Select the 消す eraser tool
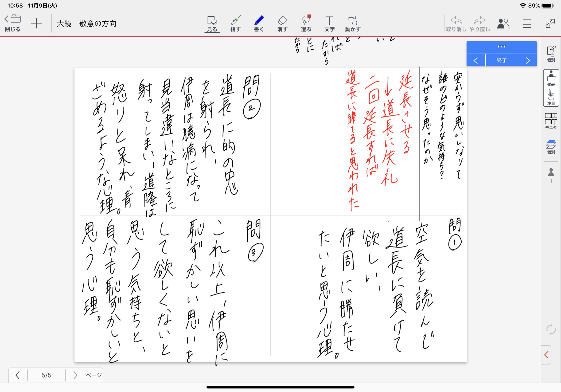The image size is (561, 392). pos(282,24)
